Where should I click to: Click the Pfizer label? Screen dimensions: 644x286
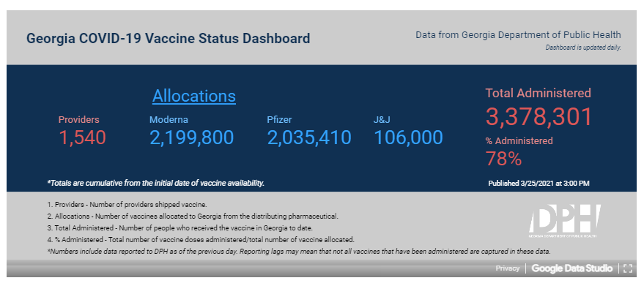(279, 120)
